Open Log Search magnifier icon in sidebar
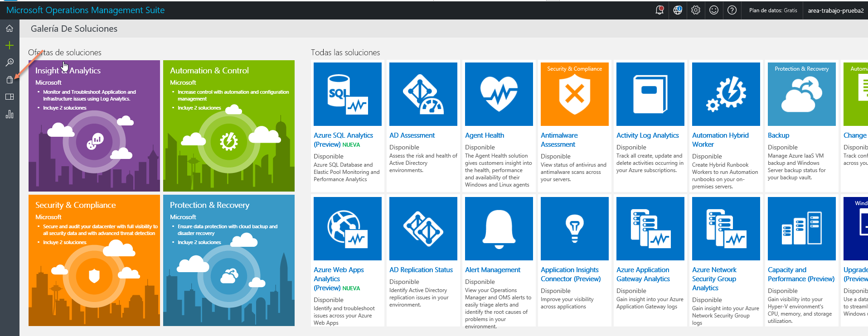 click(x=10, y=62)
